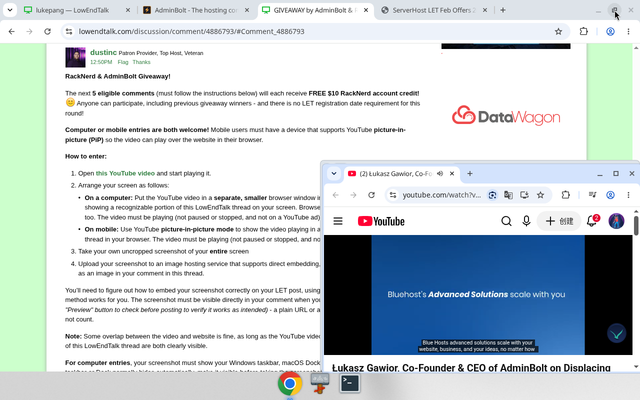Go back in the LowEndTalk window
This screenshot has height=400, width=640.
click(x=11, y=31)
